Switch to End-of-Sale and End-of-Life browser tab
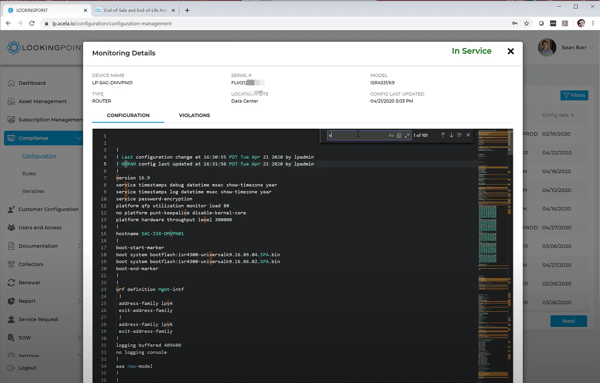The width and height of the screenshot is (600, 383). (x=135, y=10)
